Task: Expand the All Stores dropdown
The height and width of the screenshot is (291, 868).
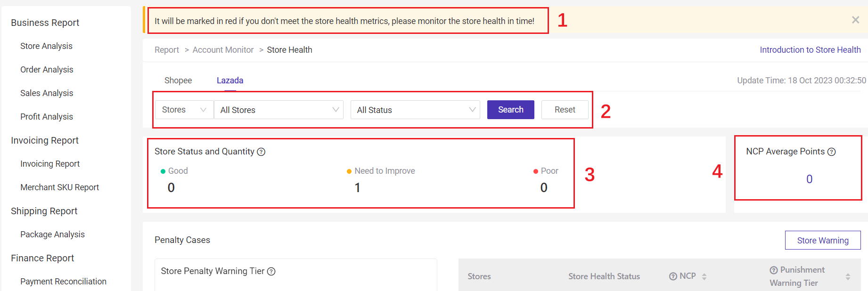Action: tap(278, 110)
